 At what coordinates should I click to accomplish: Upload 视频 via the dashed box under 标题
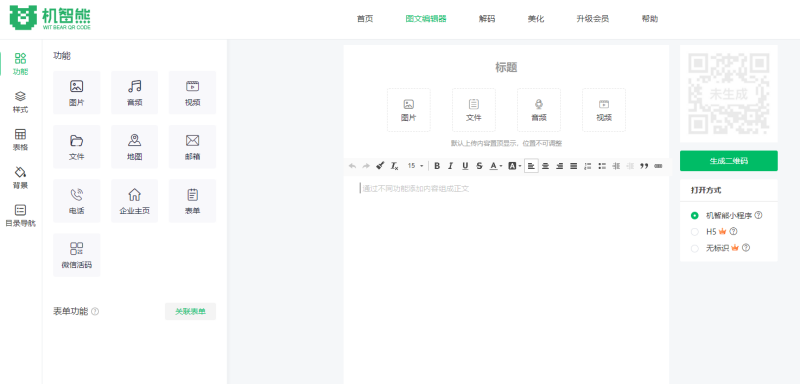point(604,110)
